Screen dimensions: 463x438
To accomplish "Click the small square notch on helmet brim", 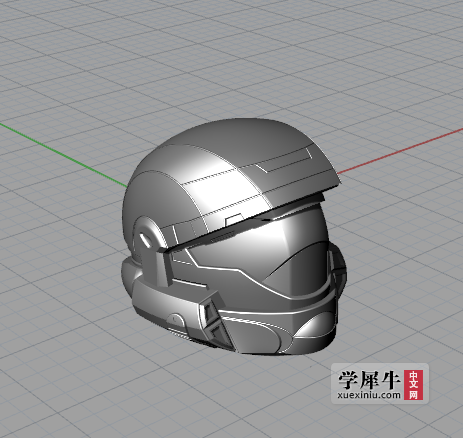I will pos(234,220).
